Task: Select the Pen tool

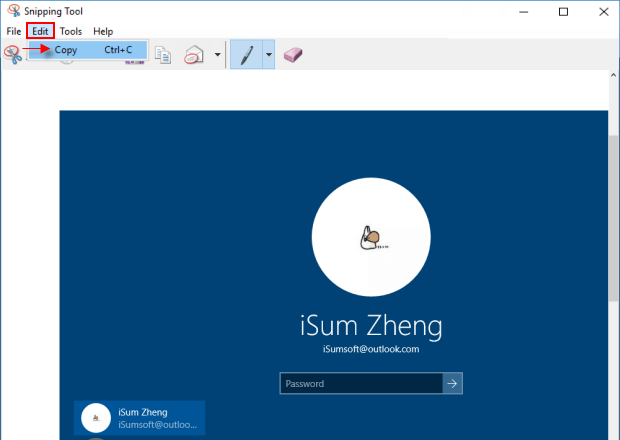Action: tap(246, 55)
